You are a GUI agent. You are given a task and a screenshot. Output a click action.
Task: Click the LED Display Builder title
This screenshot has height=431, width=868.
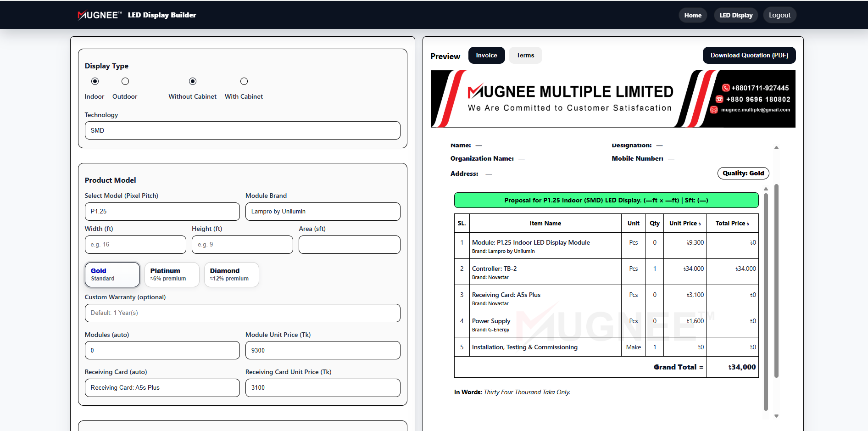click(x=162, y=15)
